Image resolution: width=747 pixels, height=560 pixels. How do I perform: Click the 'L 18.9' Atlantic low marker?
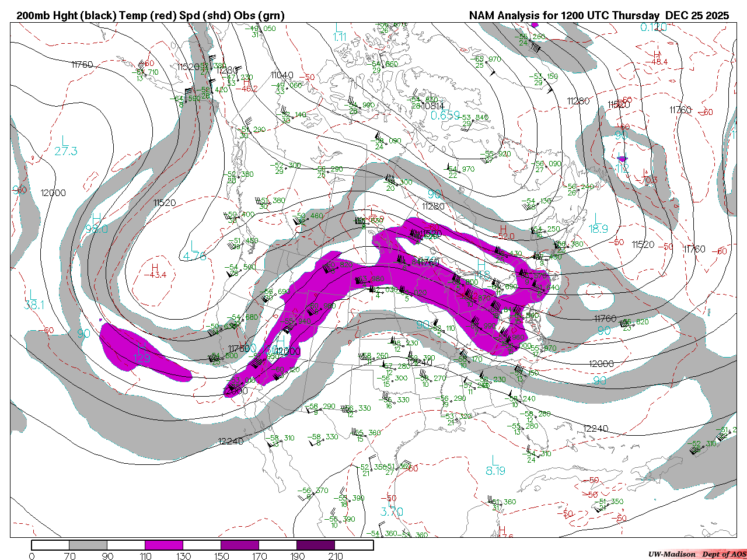tap(598, 223)
